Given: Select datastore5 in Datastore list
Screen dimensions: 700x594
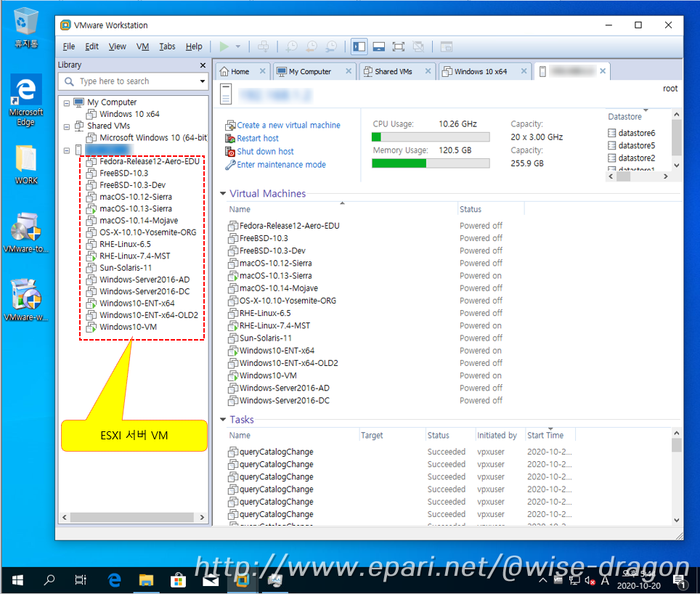Looking at the screenshot, I should [x=637, y=145].
